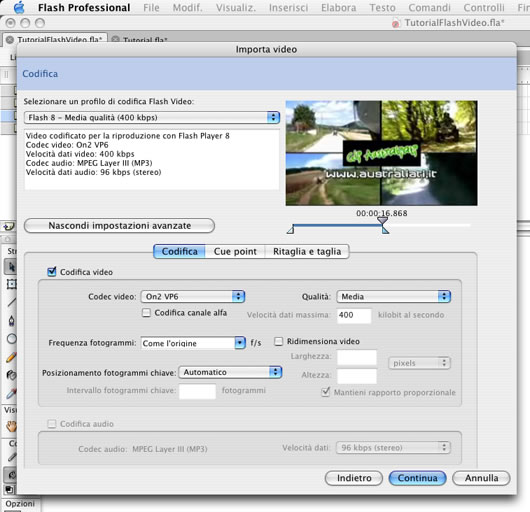This screenshot has width=530, height=512.
Task: Select the Selection arrow tool in the tools panel
Action: click(x=10, y=267)
